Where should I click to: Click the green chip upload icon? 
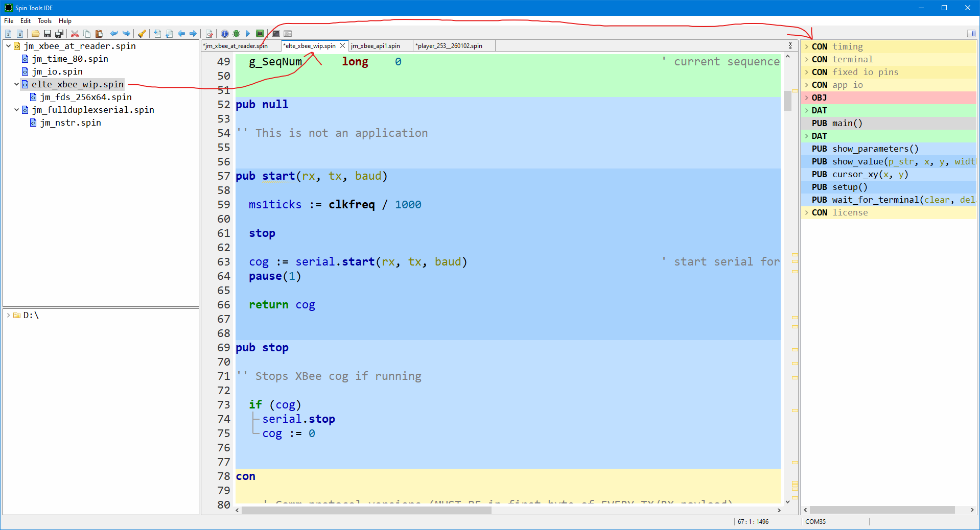260,34
